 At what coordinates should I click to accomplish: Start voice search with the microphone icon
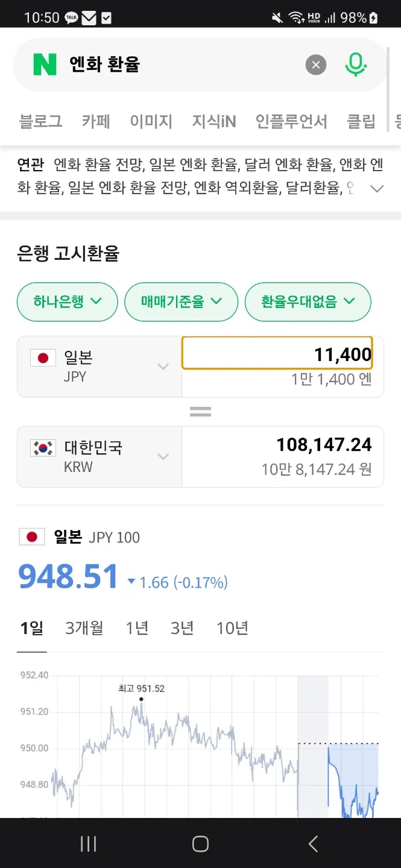356,64
